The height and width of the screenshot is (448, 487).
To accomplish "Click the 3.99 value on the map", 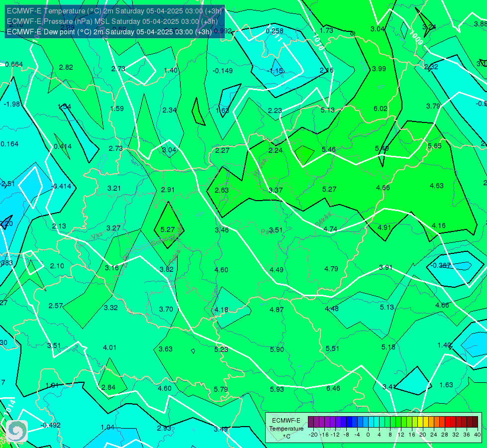I will [379, 69].
